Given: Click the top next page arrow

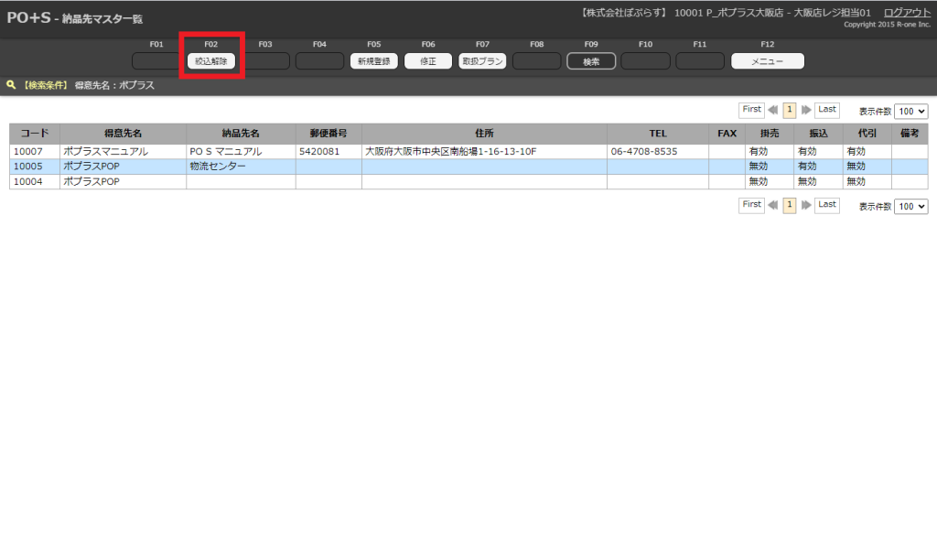Looking at the screenshot, I should (806, 110).
